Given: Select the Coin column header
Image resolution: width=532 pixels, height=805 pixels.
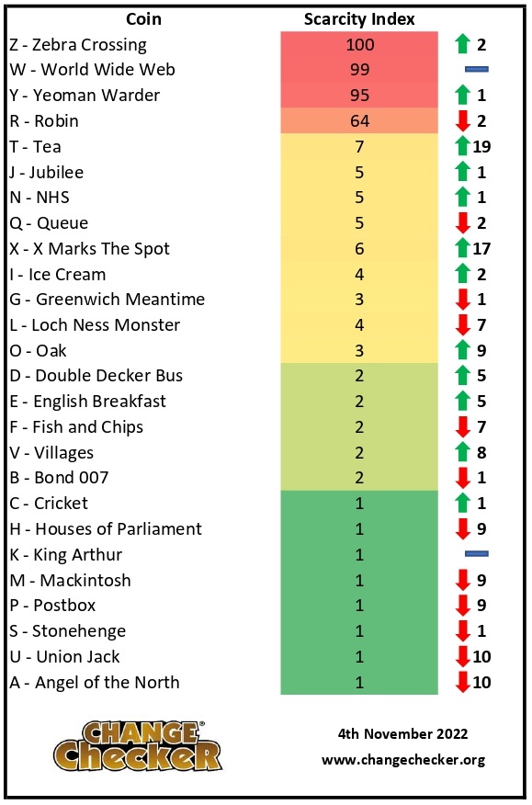Looking at the screenshot, I should pyautogui.click(x=143, y=19).
